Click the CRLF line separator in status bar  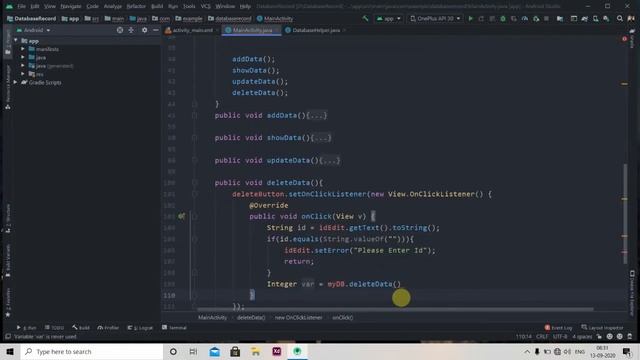click(x=542, y=337)
